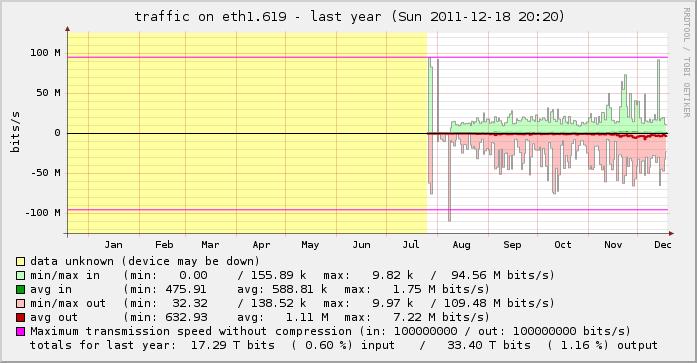Click the 'bits/s' y-axis label
The height and width of the screenshot is (363, 697).
click(x=15, y=132)
